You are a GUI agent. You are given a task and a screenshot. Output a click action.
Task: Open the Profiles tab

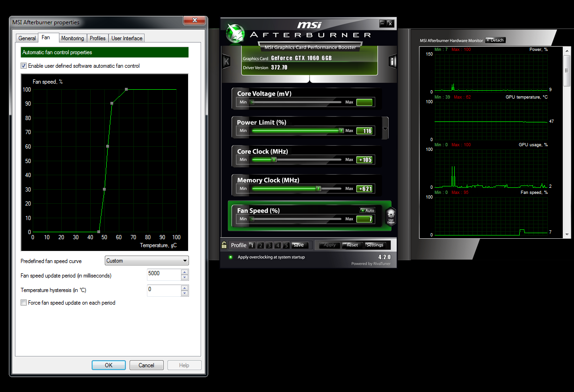pos(98,38)
